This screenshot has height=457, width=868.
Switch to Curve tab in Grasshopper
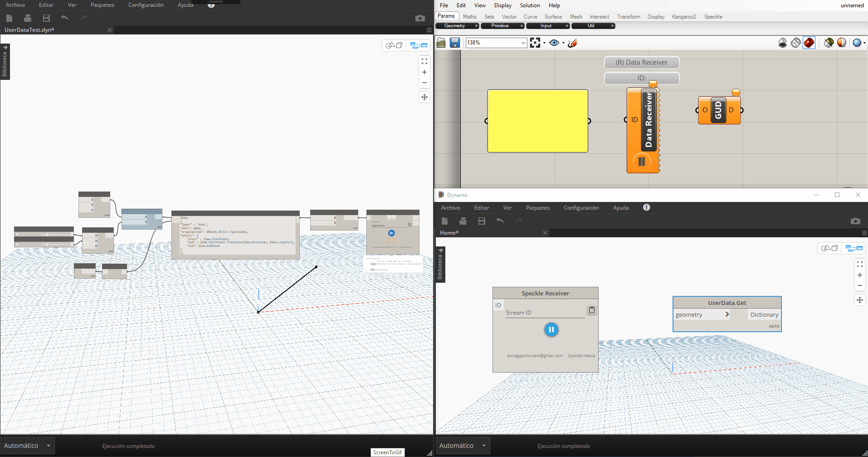pos(531,17)
